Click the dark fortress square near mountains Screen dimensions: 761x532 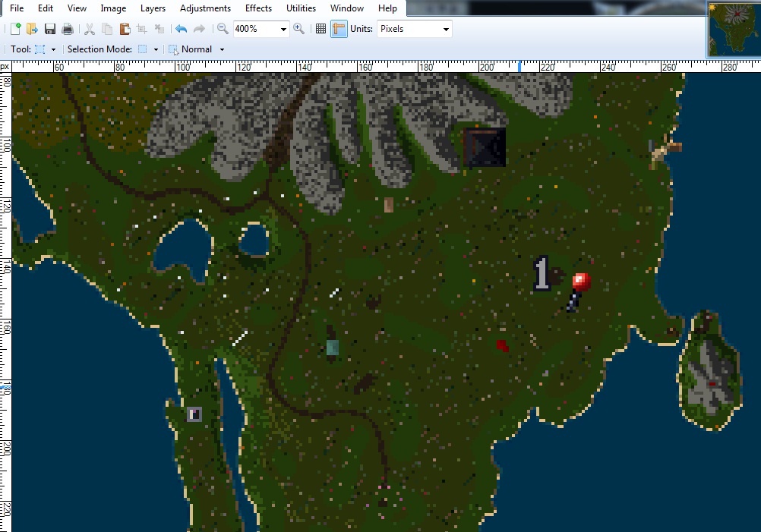coord(485,147)
